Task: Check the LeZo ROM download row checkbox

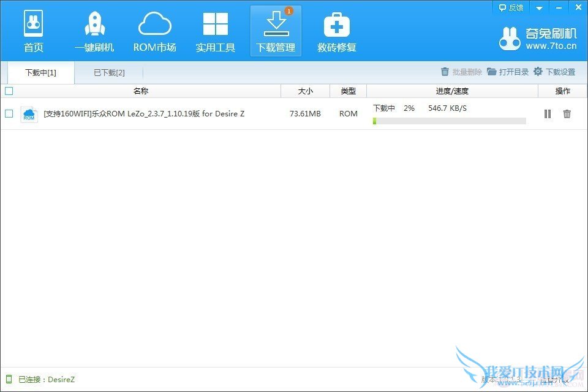Action: click(9, 114)
